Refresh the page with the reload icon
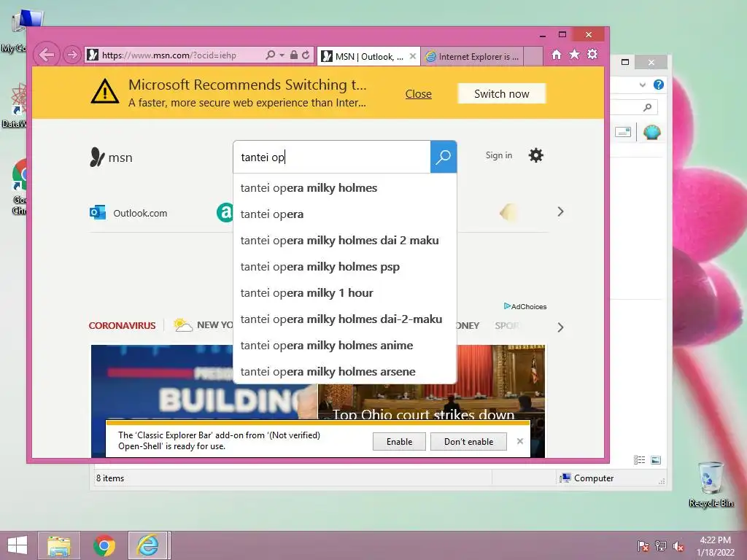 coord(306,55)
